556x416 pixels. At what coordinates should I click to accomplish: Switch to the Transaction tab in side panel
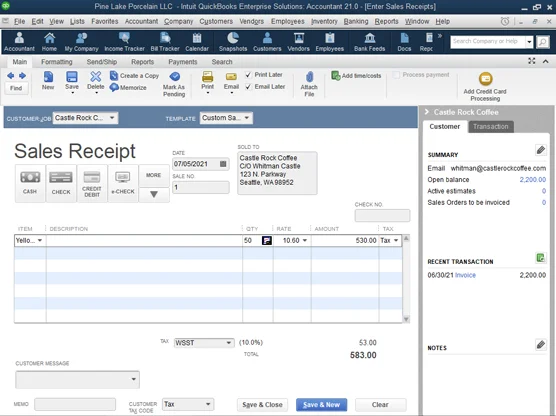pos(490,127)
